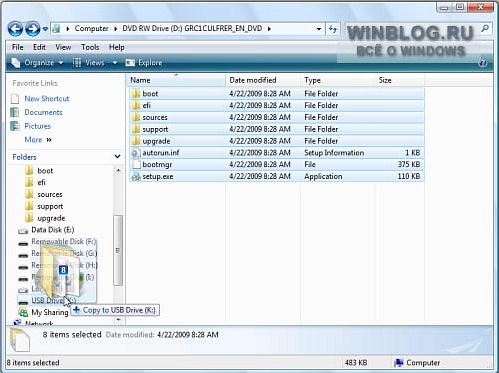
Task: Expand the Views dropdown arrow
Action: (115, 63)
